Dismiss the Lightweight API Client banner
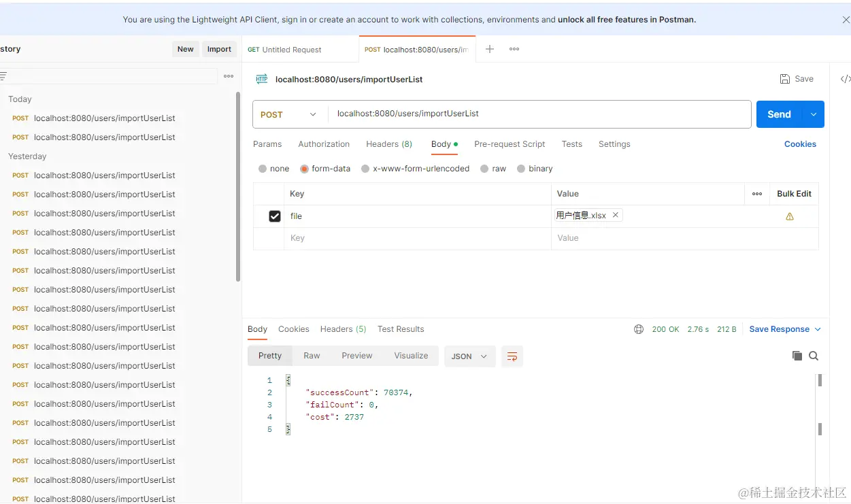 click(846, 20)
